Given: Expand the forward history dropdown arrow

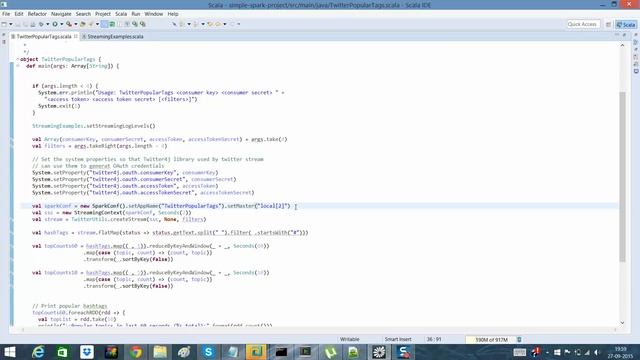Looking at the screenshot, I should 238,24.
